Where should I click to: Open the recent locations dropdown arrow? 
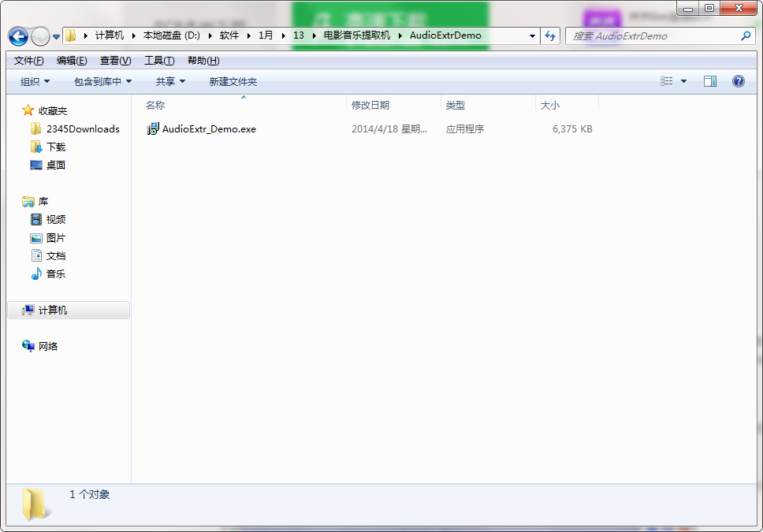(x=57, y=36)
